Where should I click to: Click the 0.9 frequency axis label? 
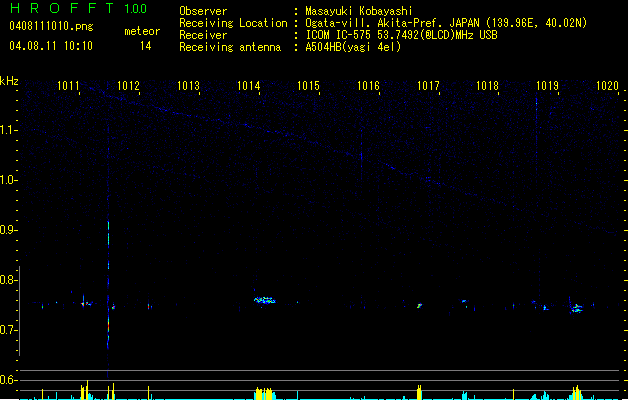pos(8,230)
